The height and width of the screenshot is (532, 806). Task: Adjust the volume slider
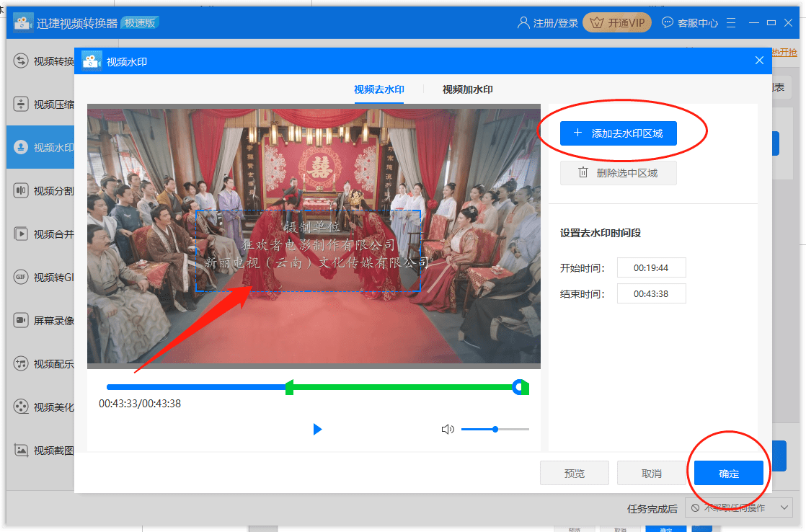coord(495,428)
